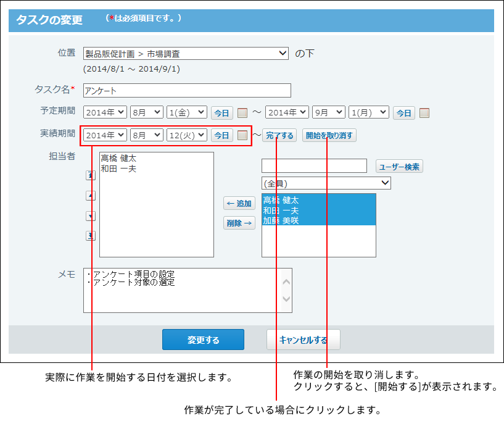The height and width of the screenshot is (421, 504).
Task: Move assignee up one position
Action: [91, 196]
